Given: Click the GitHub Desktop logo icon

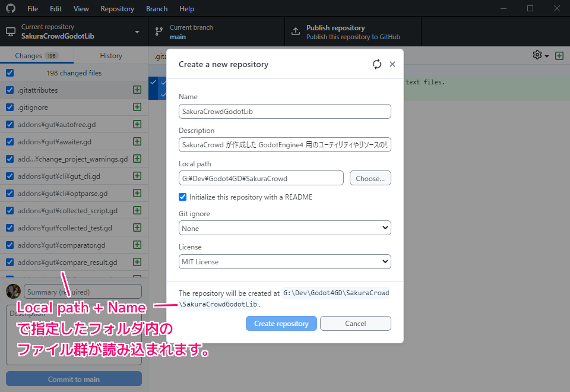Looking at the screenshot, I should 11,8.
